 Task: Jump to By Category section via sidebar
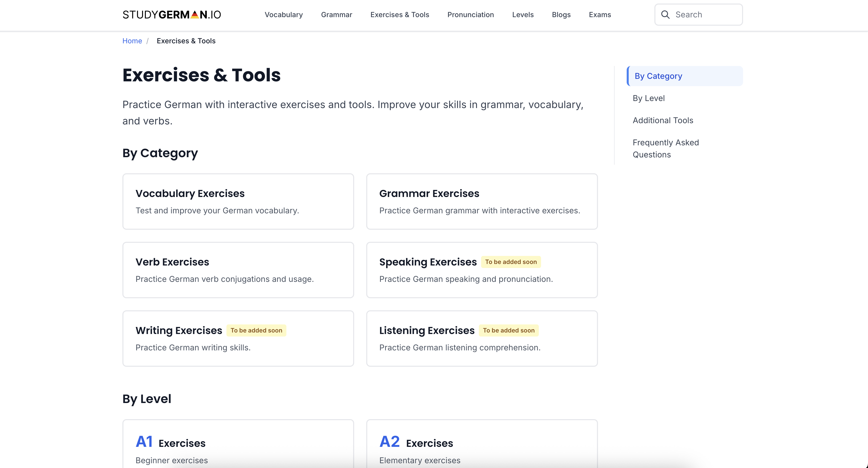tap(658, 76)
